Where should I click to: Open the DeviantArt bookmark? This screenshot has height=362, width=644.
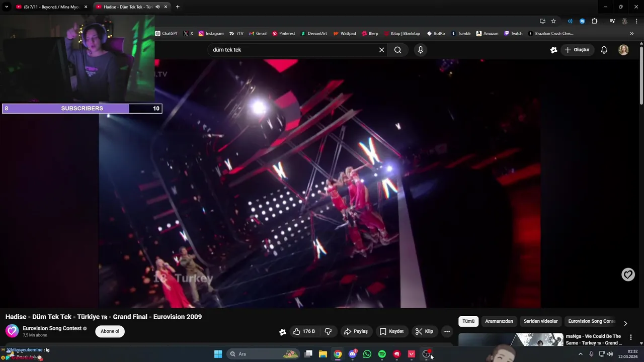click(x=314, y=34)
